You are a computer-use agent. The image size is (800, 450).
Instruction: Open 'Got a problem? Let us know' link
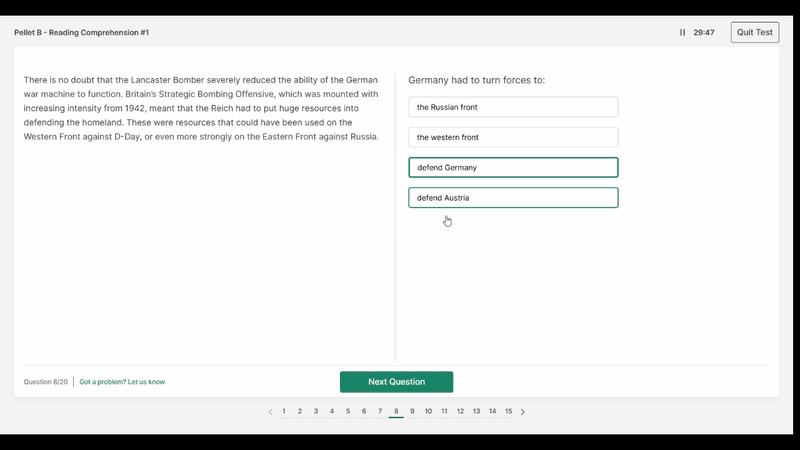point(122,382)
